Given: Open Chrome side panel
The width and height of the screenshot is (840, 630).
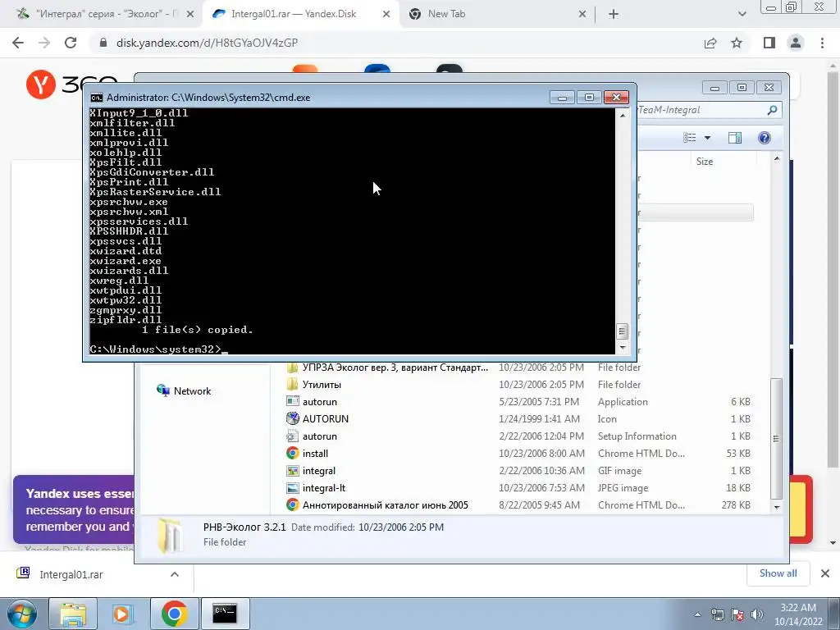Looking at the screenshot, I should 769,43.
